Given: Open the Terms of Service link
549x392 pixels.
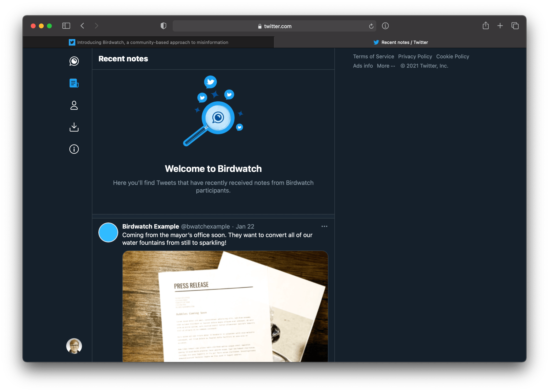Looking at the screenshot, I should coord(373,57).
